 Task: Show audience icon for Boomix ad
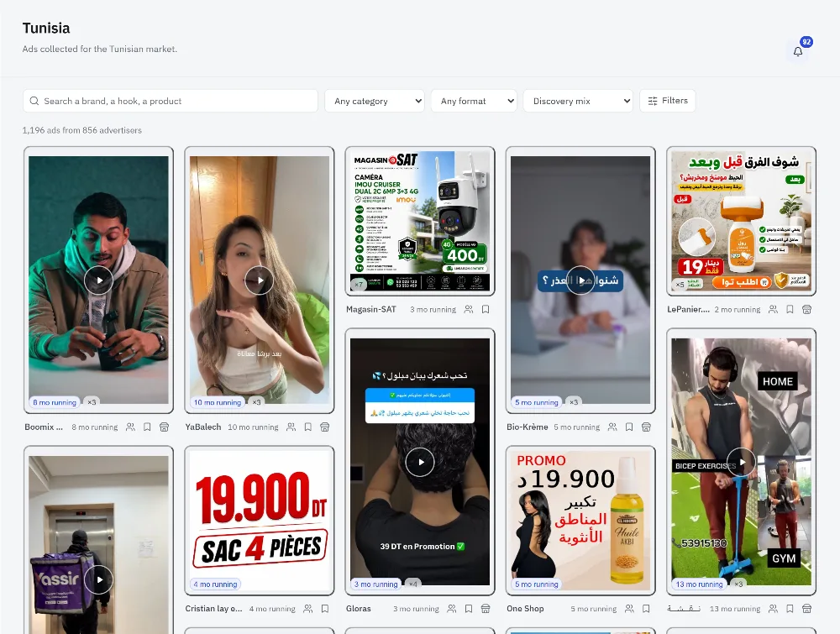(x=130, y=427)
